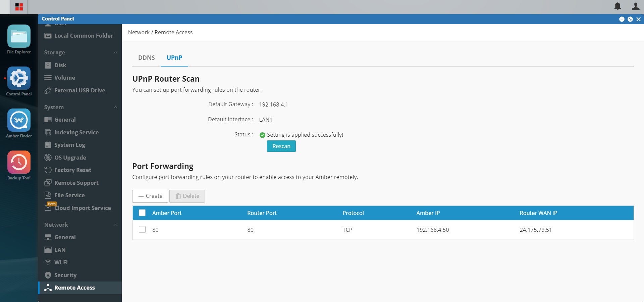The height and width of the screenshot is (302, 644).
Task: Open notifications bell icon
Action: coord(618,6)
